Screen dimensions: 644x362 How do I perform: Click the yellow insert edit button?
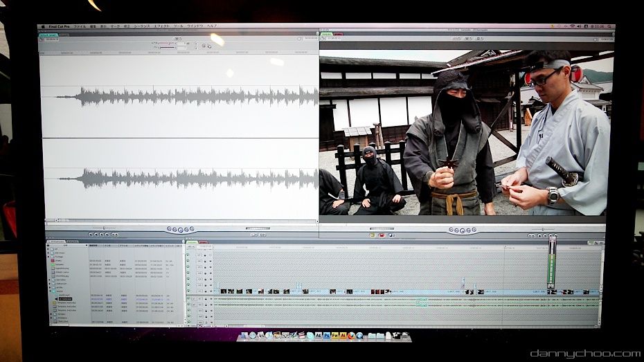coord(372,235)
